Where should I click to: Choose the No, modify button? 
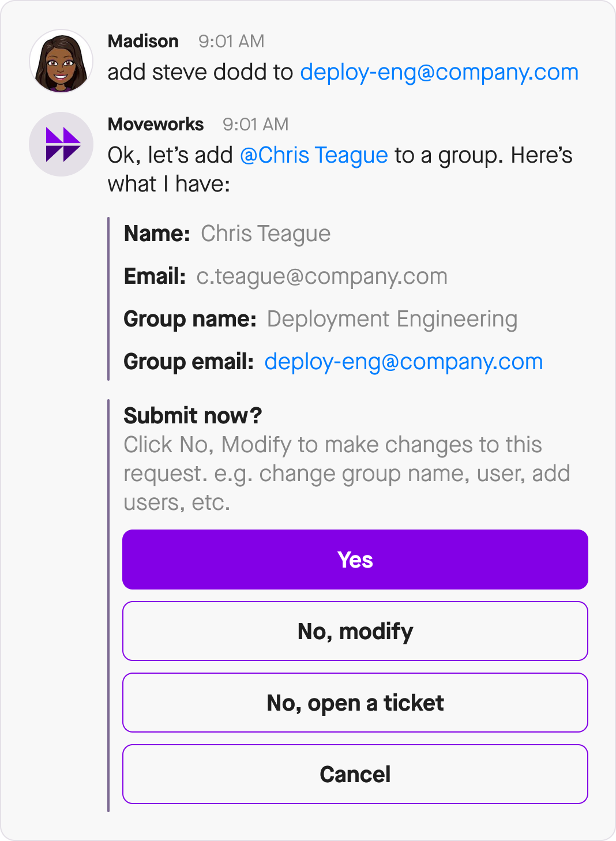(x=355, y=631)
